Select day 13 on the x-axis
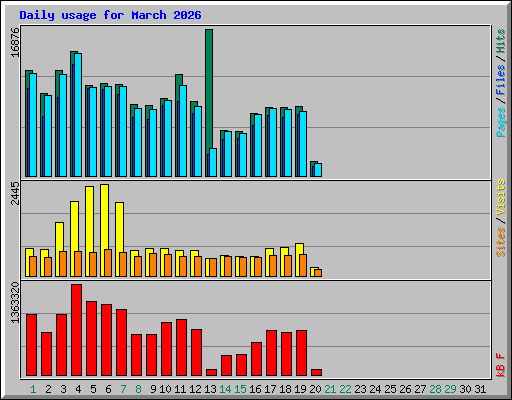 [x=210, y=389]
